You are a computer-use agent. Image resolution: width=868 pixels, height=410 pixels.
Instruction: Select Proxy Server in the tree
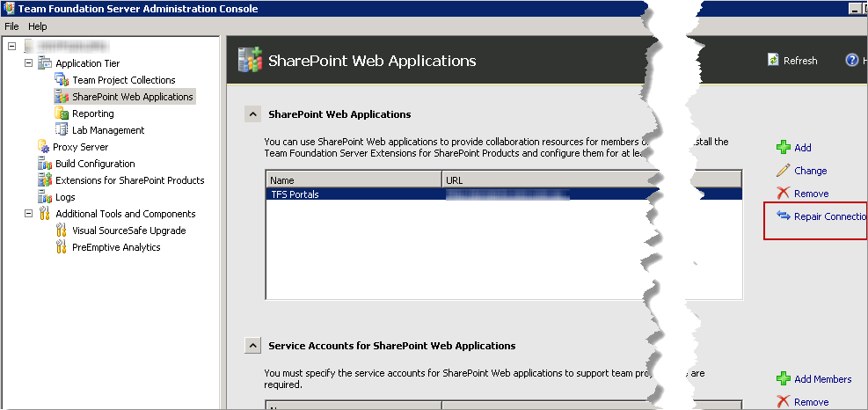pos(81,147)
